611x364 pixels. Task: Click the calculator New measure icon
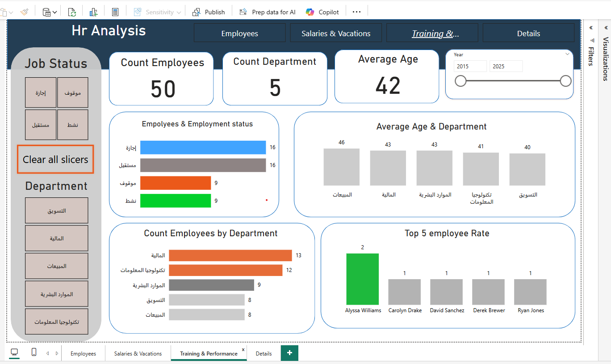coord(115,12)
